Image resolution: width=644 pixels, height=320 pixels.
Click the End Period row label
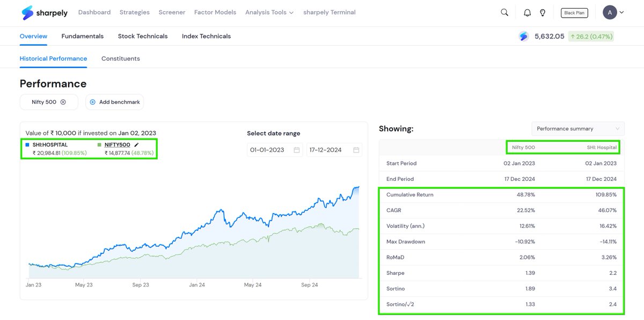tap(400, 179)
